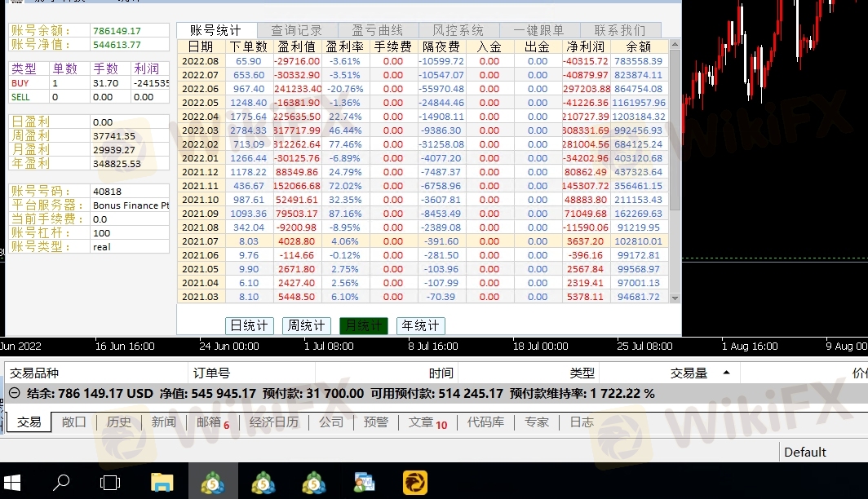Switch to 年统计 yearly statistics
The image size is (868, 499).
(x=420, y=325)
